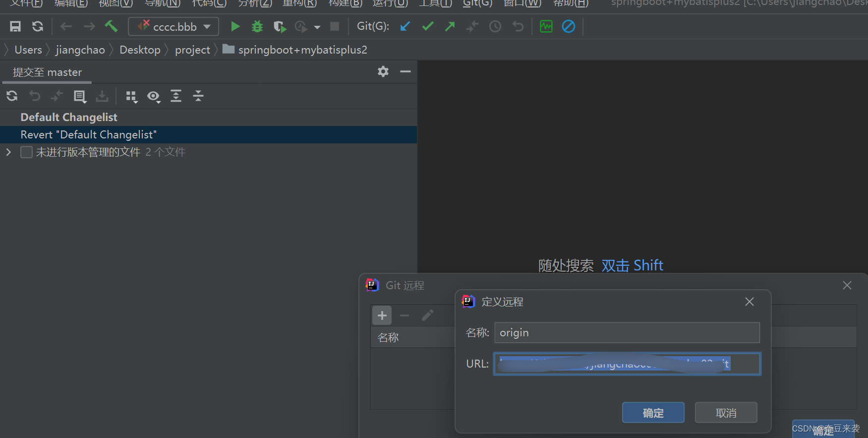
Task: Push commits with the green up-arrow icon
Action: (450, 26)
